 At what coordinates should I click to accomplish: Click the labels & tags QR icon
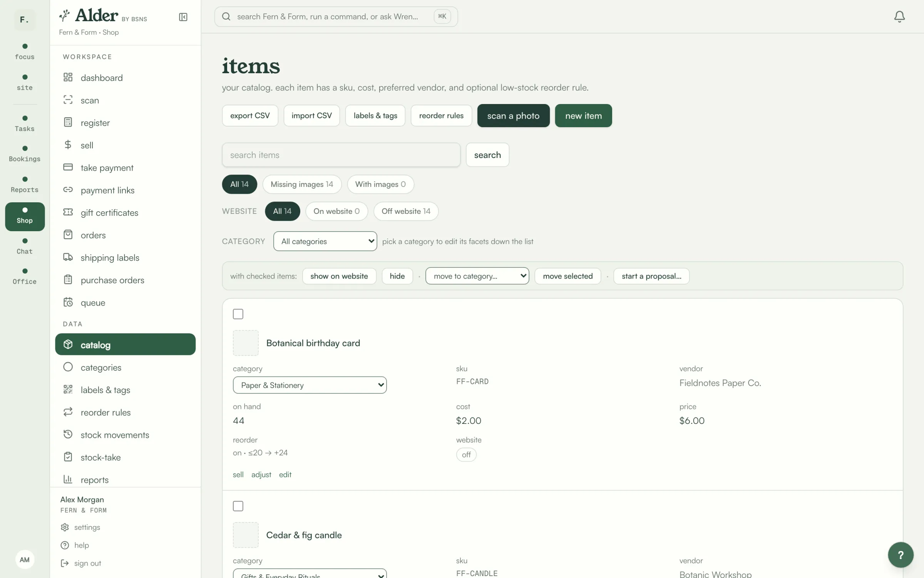coord(68,390)
